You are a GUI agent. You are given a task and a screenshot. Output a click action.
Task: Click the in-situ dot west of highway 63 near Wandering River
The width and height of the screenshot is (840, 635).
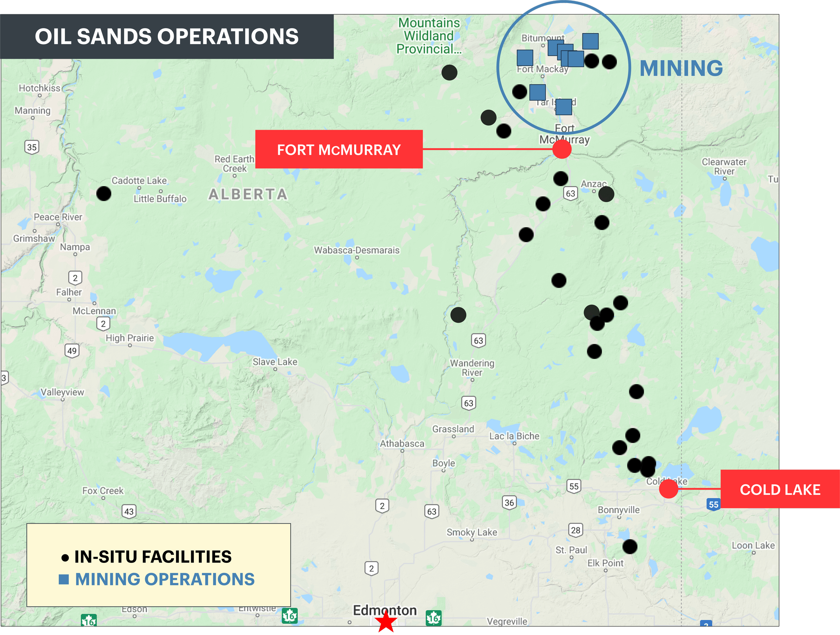point(458,315)
